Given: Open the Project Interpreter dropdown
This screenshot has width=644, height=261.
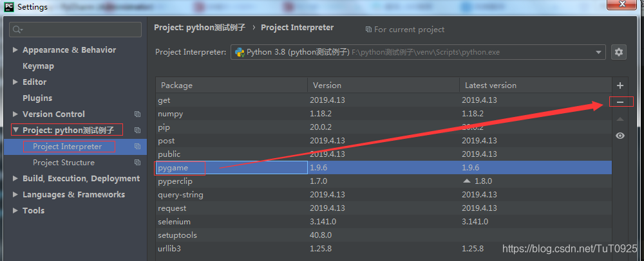Looking at the screenshot, I should 418,52.
